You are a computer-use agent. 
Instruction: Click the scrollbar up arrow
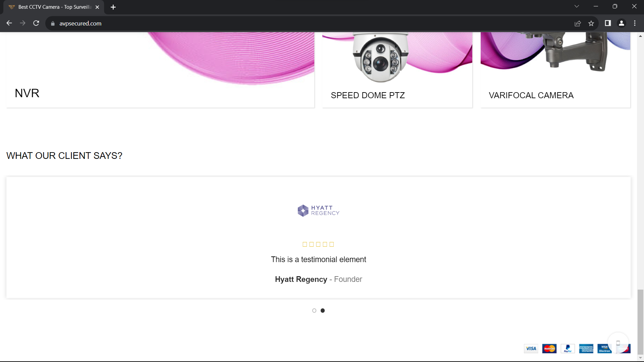click(641, 36)
